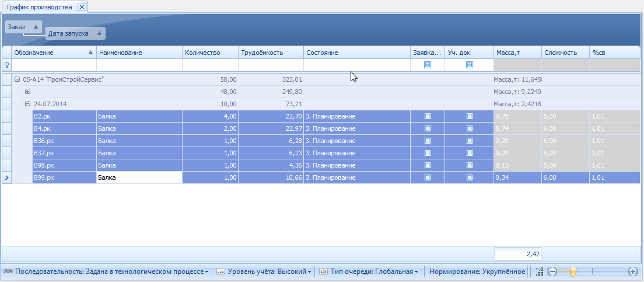644x282 pixels.
Task: Toggle Уч. док checkbox for B36.pk
Action: point(470,141)
